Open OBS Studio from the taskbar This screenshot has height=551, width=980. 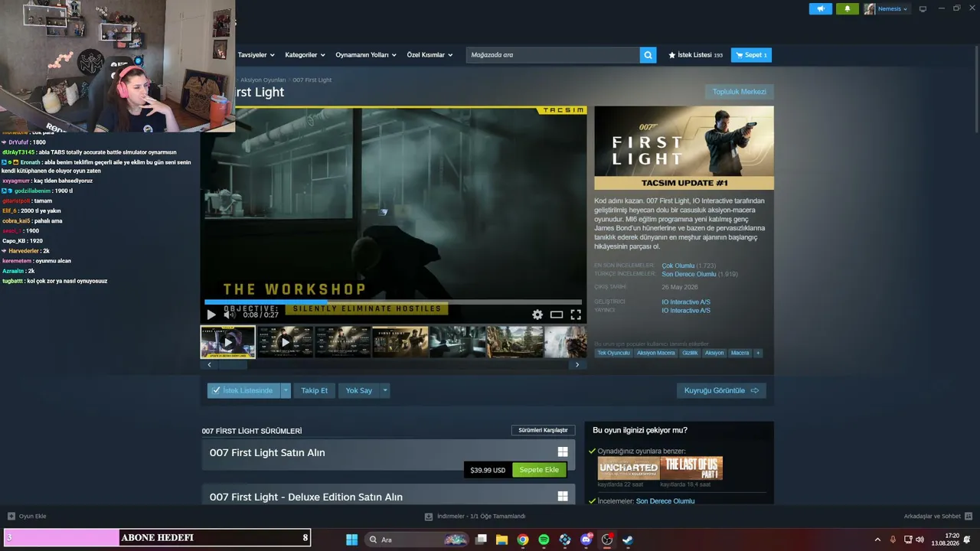607,540
